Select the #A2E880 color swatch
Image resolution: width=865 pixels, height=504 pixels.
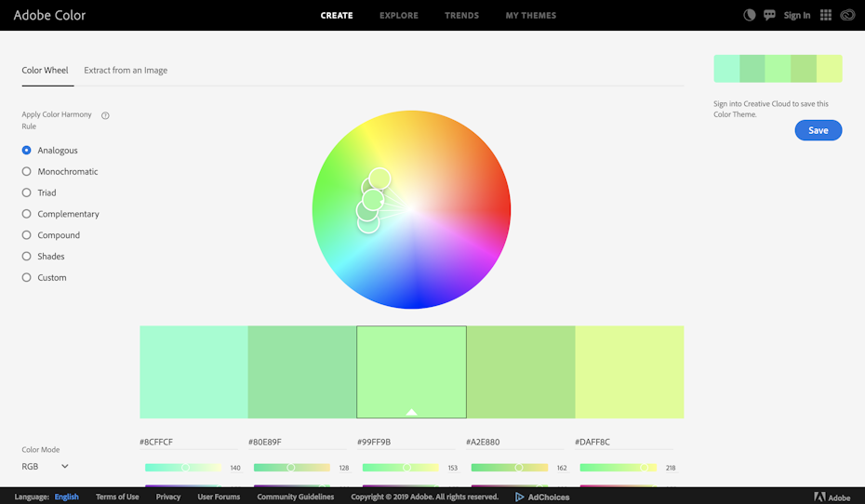[521, 372]
